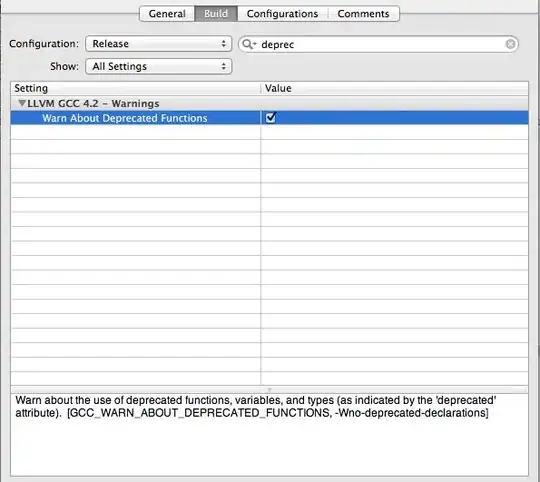Click the Value column header
Screen dimensions: 540x482
coord(395,88)
